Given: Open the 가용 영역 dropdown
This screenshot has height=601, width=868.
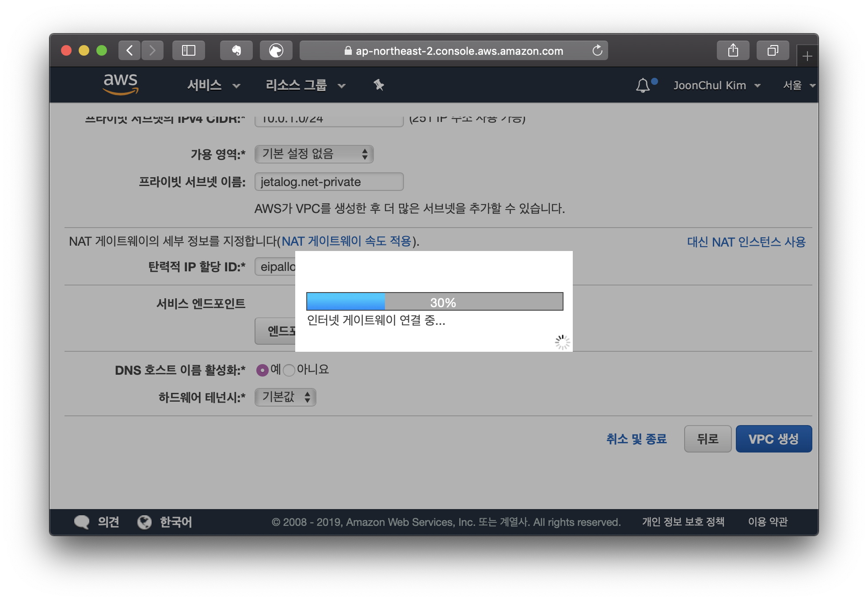Looking at the screenshot, I should (314, 154).
